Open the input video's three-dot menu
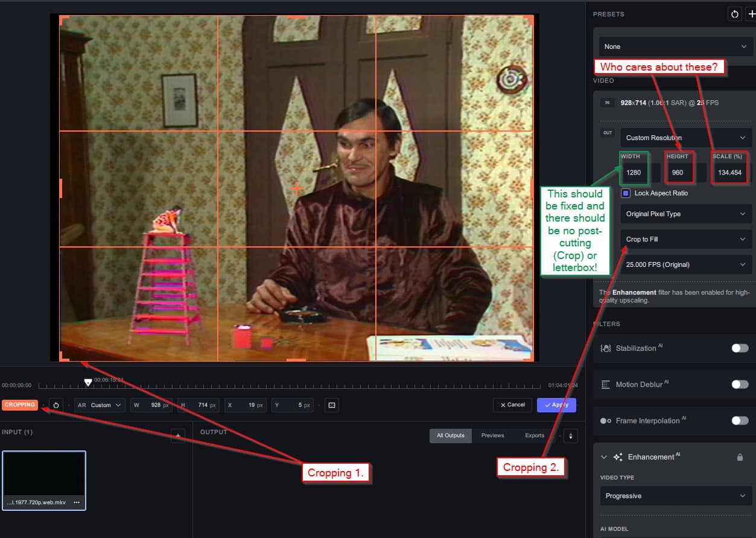 [x=77, y=502]
